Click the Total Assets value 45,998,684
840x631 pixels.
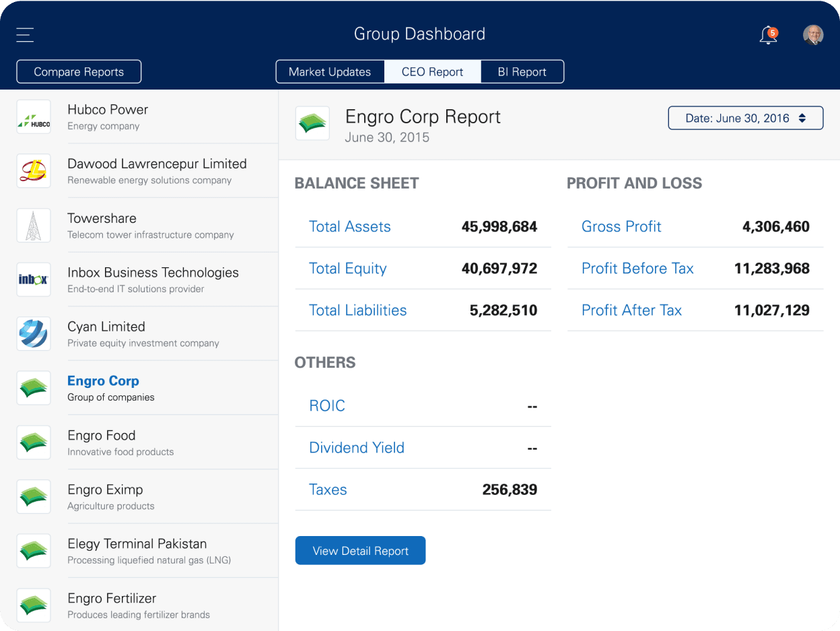point(499,227)
